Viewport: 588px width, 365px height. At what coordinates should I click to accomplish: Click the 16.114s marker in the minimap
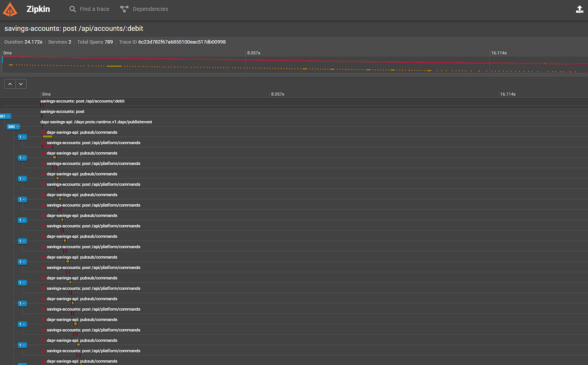pos(499,53)
